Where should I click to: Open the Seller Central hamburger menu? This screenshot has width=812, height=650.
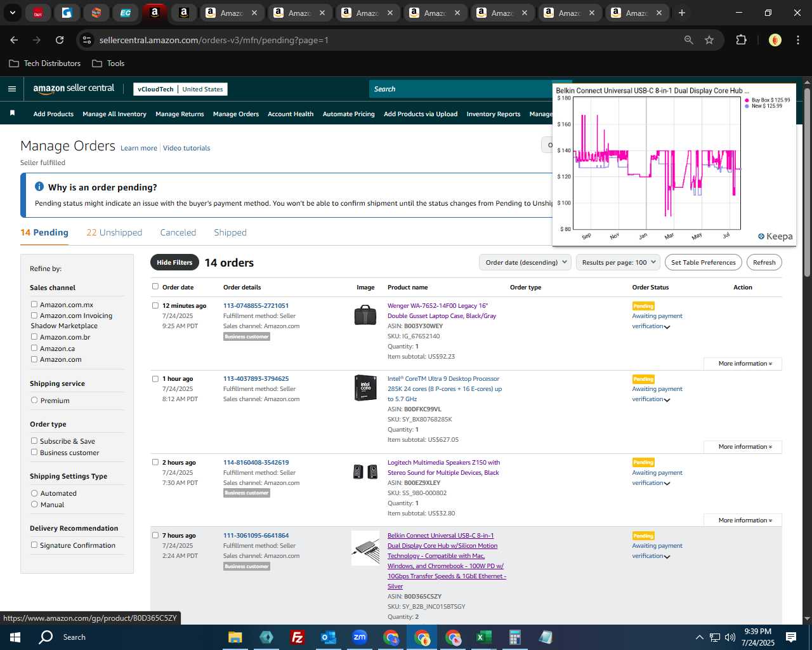coord(11,89)
